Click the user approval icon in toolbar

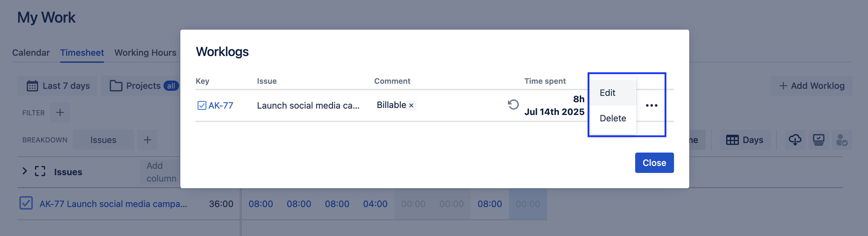[842, 140]
